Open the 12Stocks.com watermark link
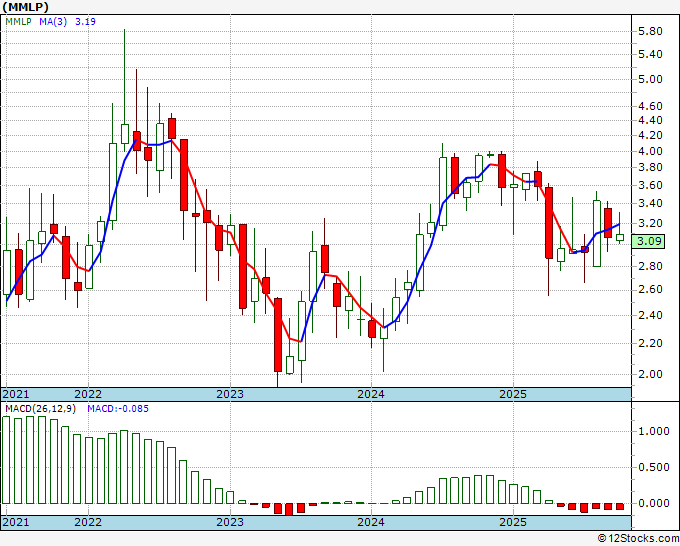The height and width of the screenshot is (546, 680). click(638, 539)
